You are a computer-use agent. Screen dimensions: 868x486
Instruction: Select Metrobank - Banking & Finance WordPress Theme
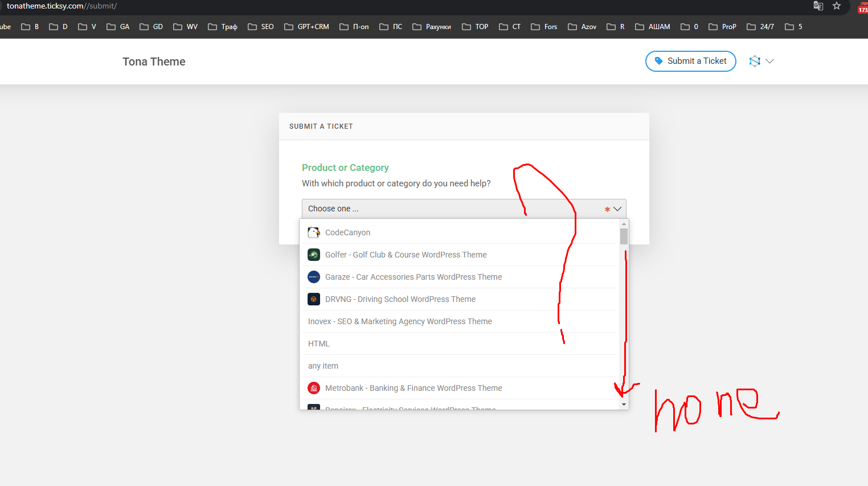click(458, 388)
